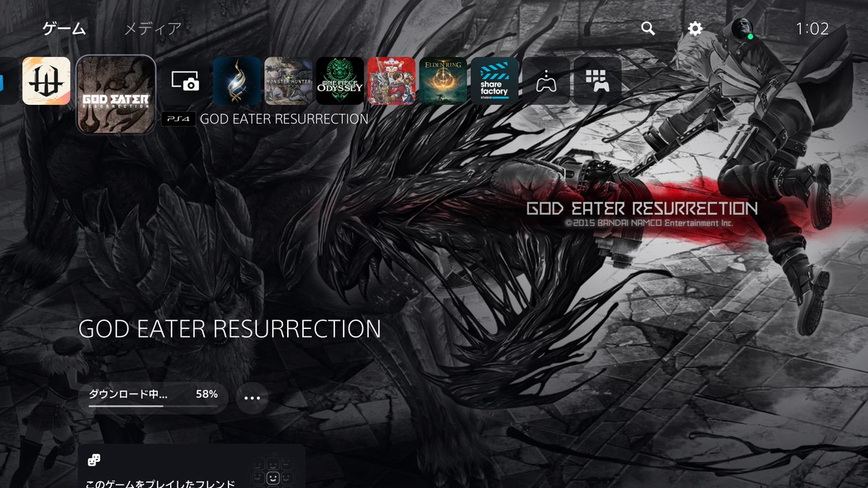Image resolution: width=868 pixels, height=488 pixels.
Task: Click the dice activity icon on card
Action: pos(94,461)
